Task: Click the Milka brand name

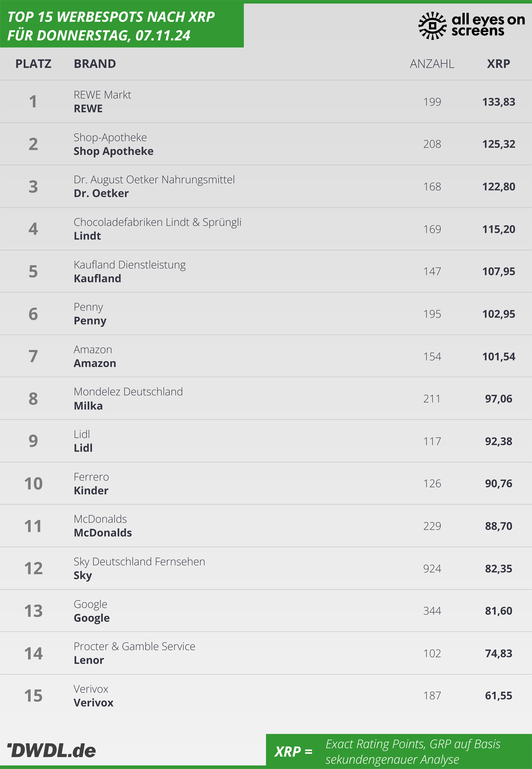Action: coord(88,406)
